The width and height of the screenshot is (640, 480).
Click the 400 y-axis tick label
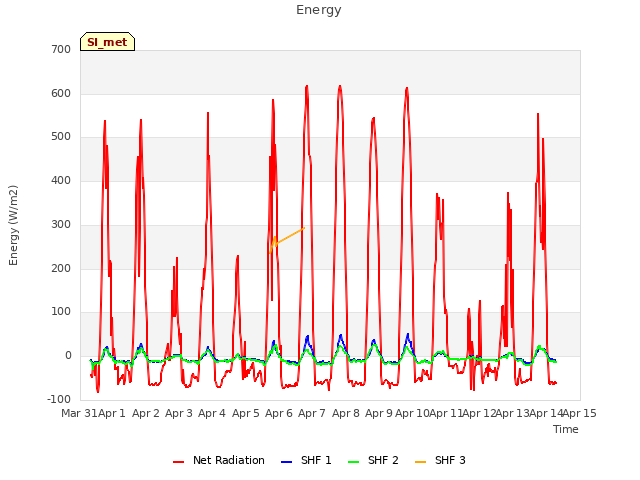click(61, 180)
